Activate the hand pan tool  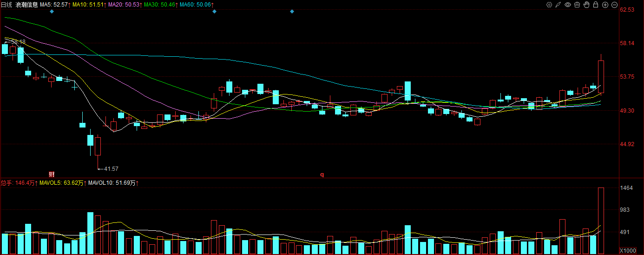click(x=586, y=5)
